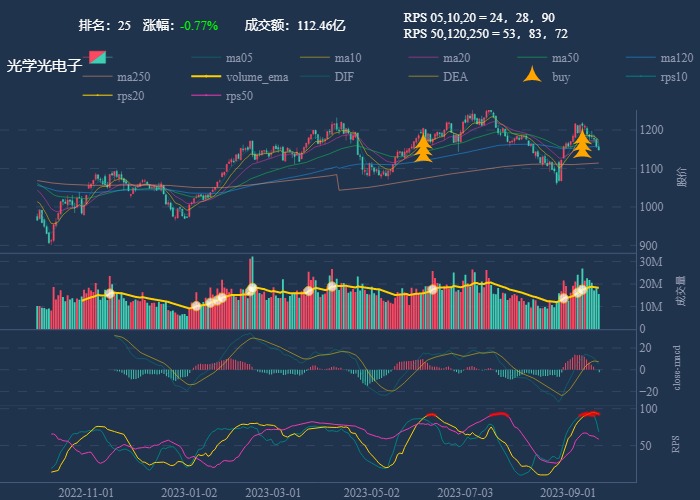Toggle the ma20 legend entry

[x=456, y=58]
